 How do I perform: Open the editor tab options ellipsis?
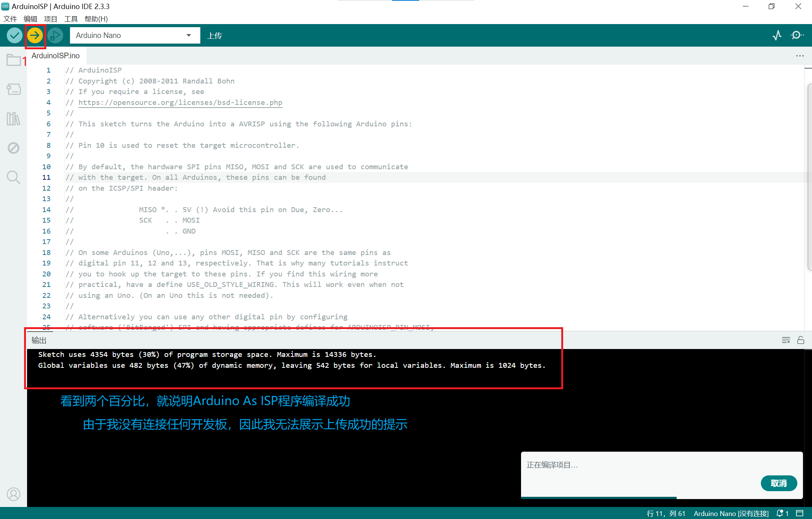point(800,56)
